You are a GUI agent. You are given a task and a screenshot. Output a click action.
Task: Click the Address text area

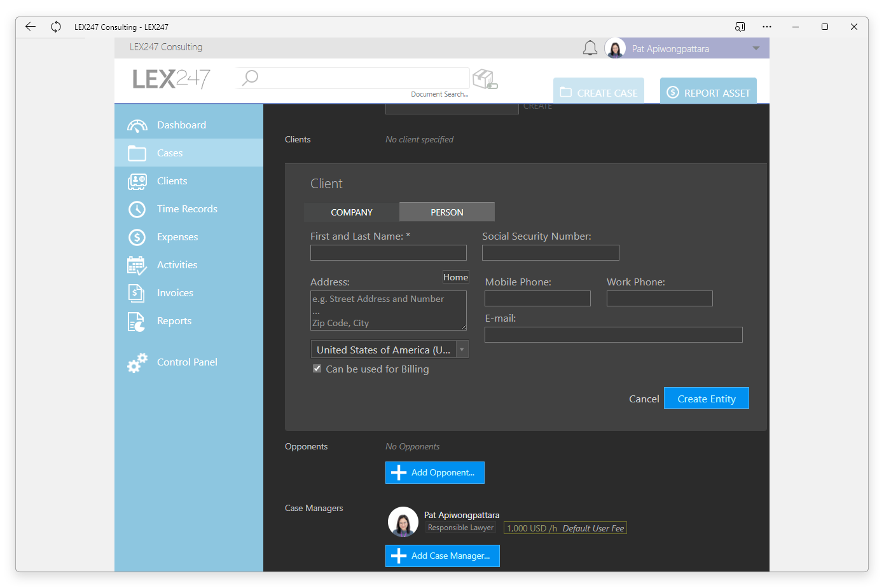click(389, 311)
